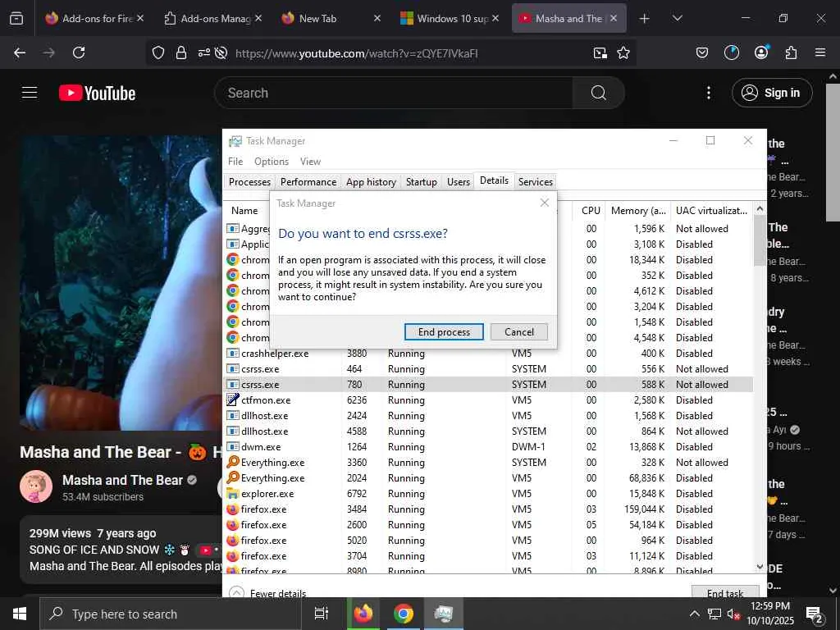Open Firefox extensions puzzle icon
840x630 pixels.
click(791, 52)
